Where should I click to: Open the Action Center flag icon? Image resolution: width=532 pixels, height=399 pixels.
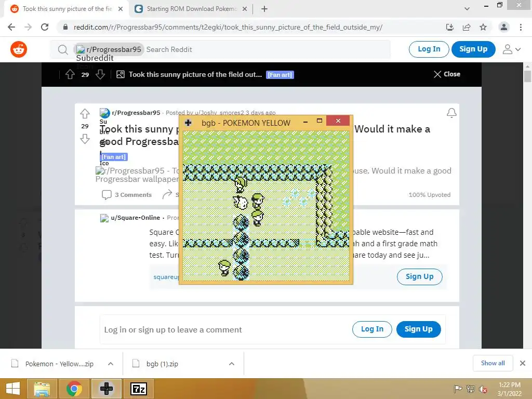[x=458, y=389]
